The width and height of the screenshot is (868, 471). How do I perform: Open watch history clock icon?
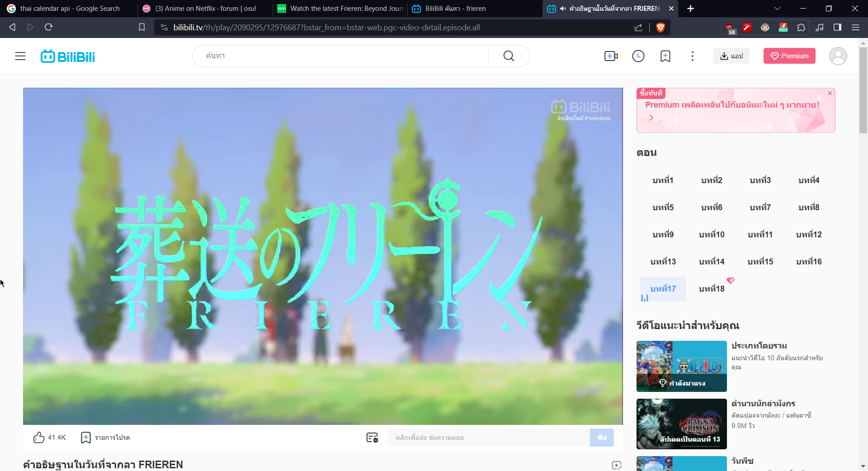[x=638, y=56]
